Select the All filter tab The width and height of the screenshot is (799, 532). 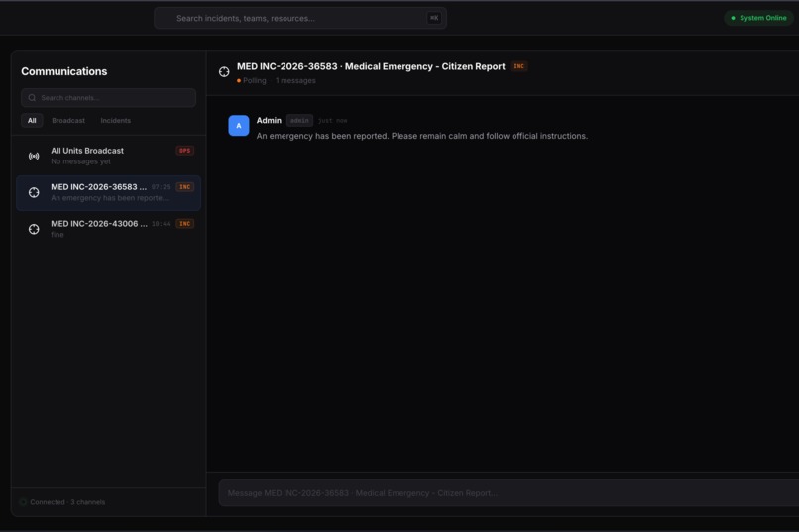click(x=32, y=121)
